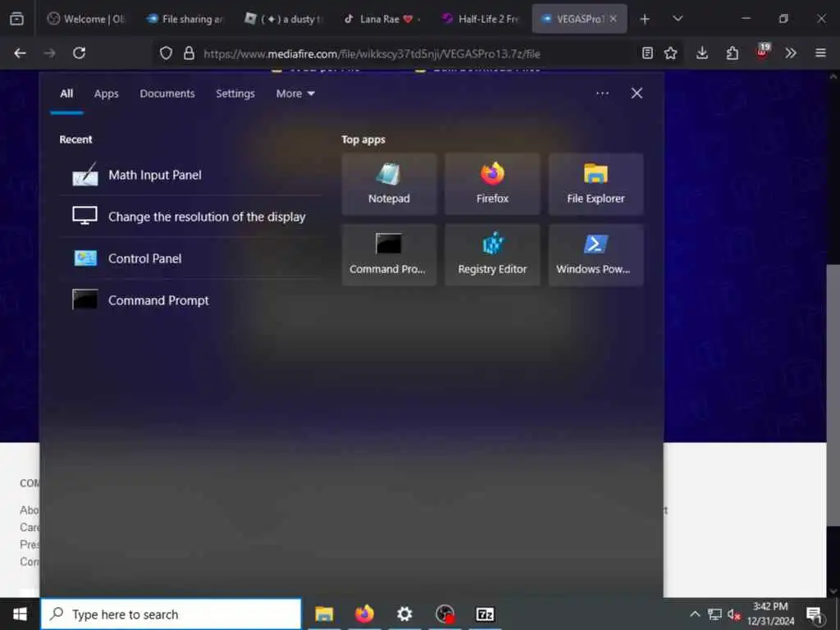Expand the More dropdown in search
The image size is (840, 630).
(x=295, y=94)
